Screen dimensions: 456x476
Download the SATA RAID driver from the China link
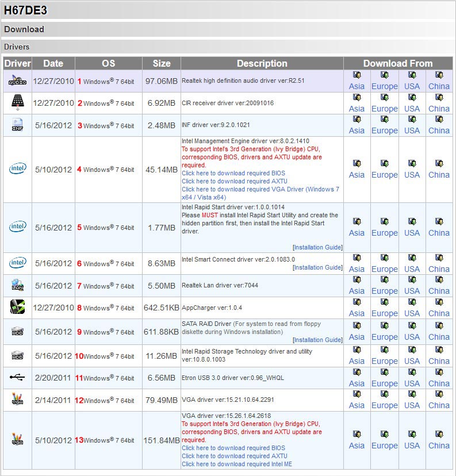click(x=439, y=337)
